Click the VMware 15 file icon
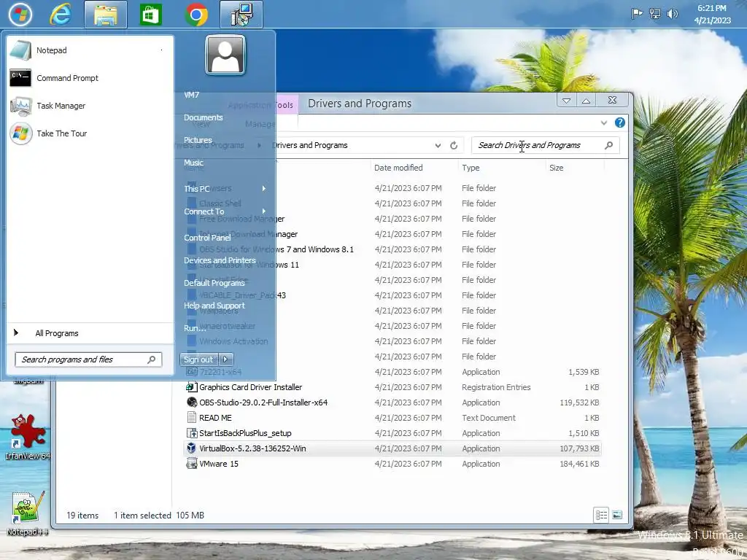The height and width of the screenshot is (560, 747). 192,463
